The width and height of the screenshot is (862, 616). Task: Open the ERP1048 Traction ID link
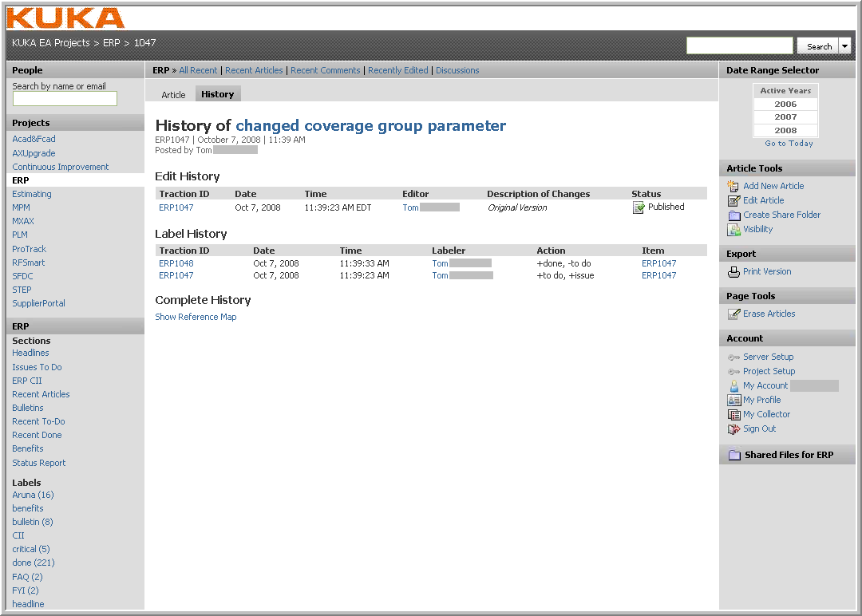[176, 263]
